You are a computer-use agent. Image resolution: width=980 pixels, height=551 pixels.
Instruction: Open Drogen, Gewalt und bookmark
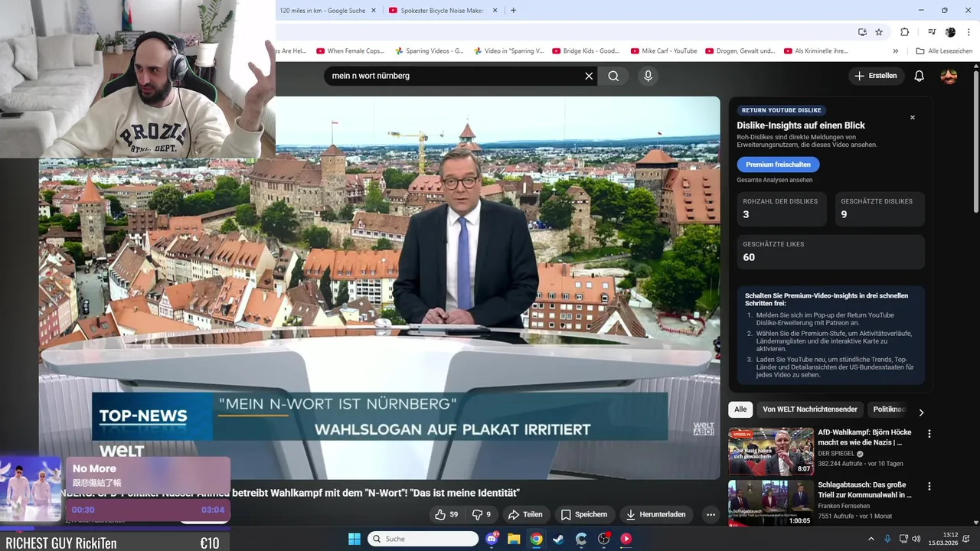(x=740, y=51)
